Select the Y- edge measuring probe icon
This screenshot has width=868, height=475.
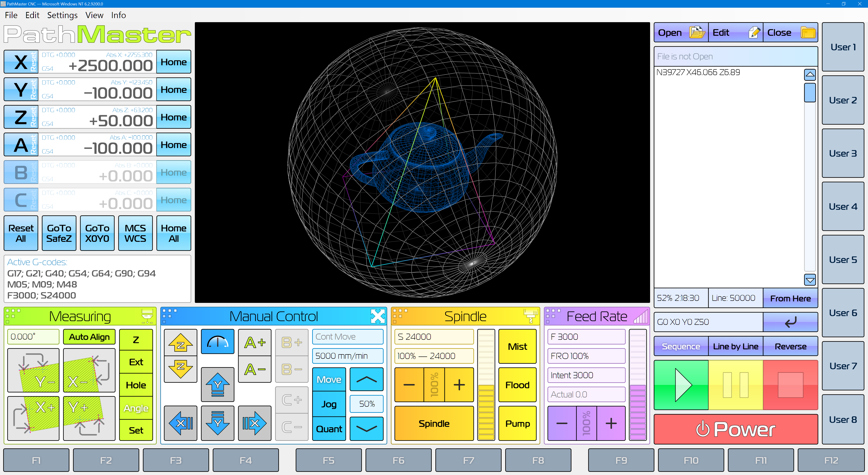[33, 370]
